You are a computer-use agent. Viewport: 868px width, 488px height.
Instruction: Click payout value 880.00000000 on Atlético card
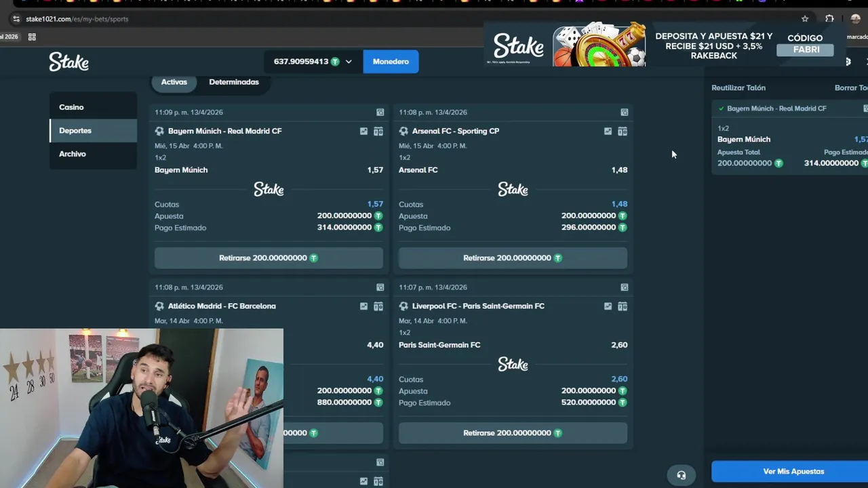[x=344, y=403]
